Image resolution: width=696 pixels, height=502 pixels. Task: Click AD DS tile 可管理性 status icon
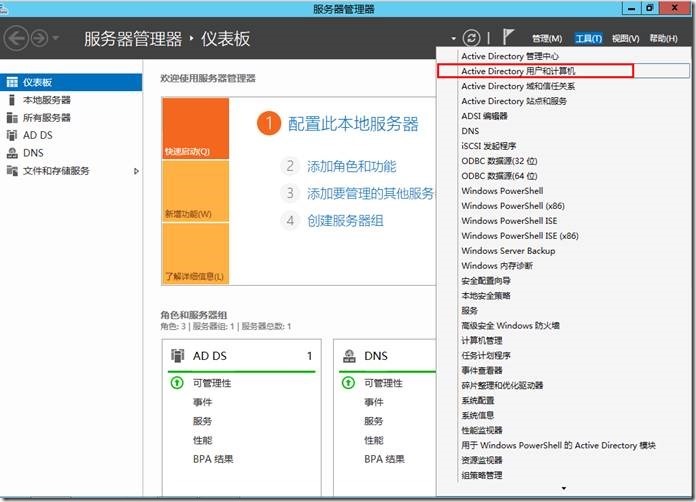click(177, 383)
